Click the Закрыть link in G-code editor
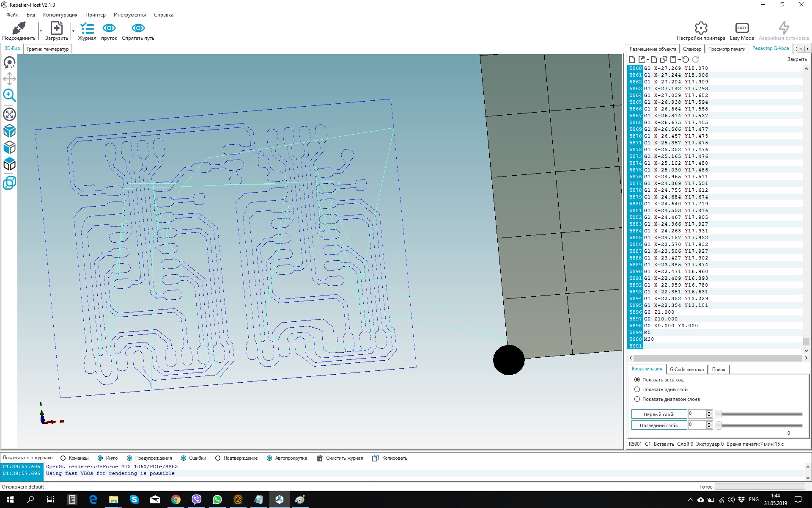 (797, 59)
